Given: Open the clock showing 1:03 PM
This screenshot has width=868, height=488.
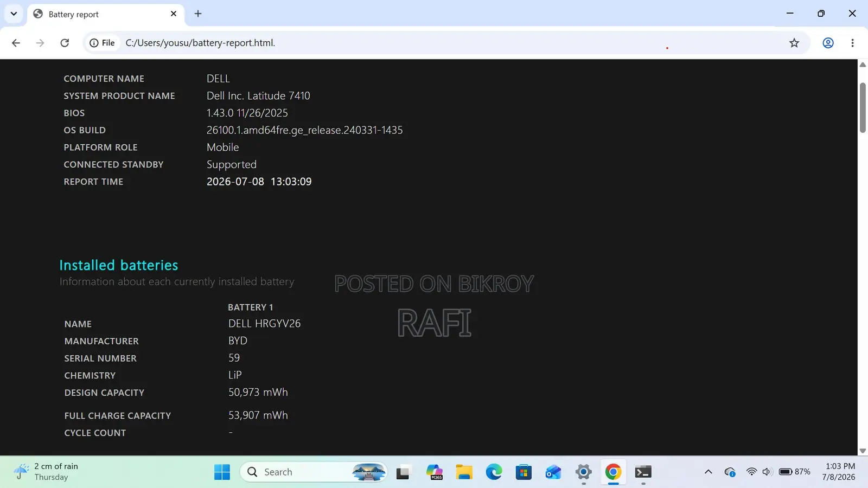Looking at the screenshot, I should (x=839, y=472).
